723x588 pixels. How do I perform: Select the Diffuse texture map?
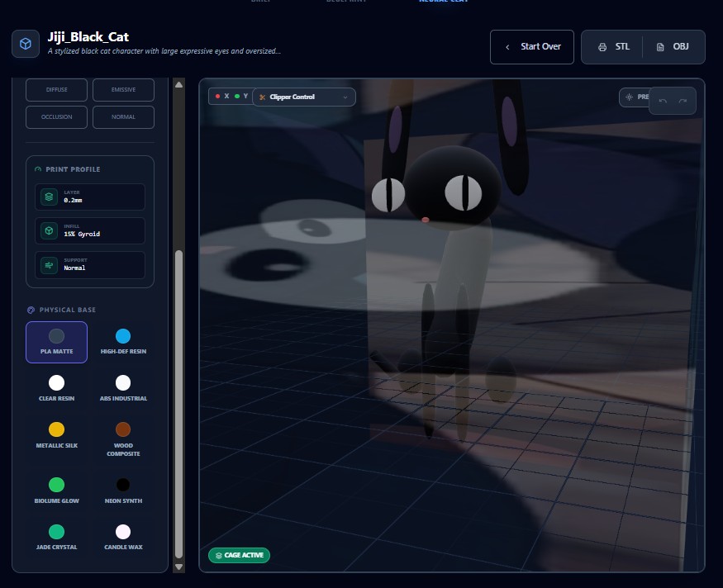click(56, 89)
